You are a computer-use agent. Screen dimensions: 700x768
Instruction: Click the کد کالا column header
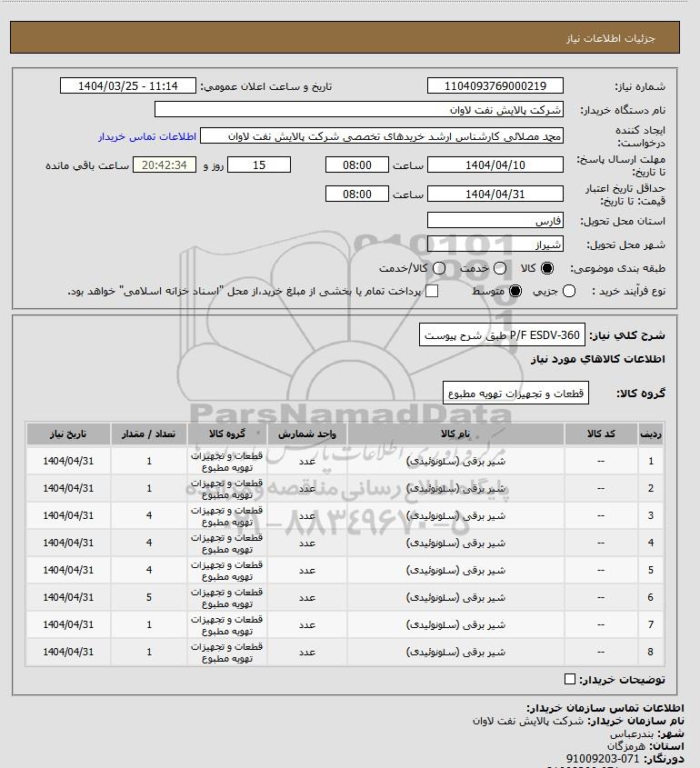[x=601, y=434]
